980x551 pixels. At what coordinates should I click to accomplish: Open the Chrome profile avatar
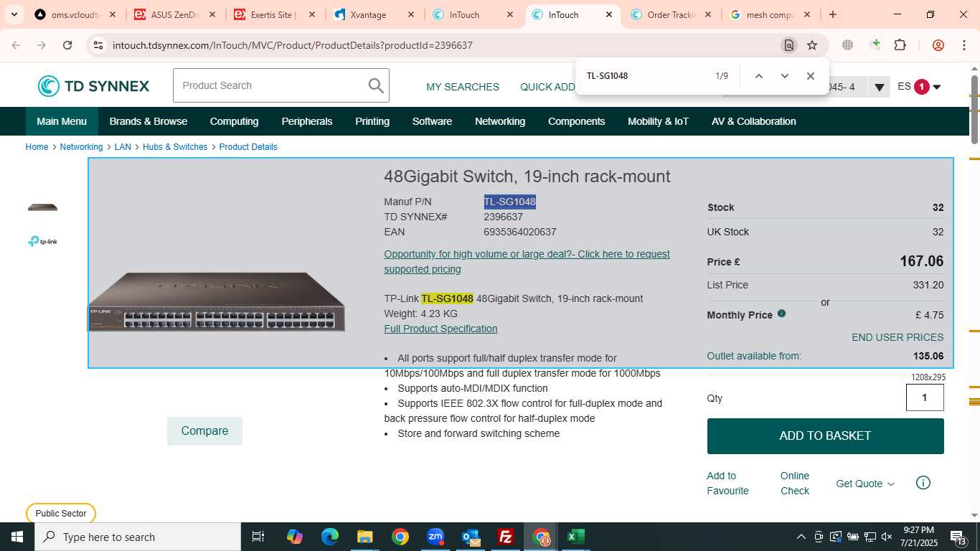938,45
